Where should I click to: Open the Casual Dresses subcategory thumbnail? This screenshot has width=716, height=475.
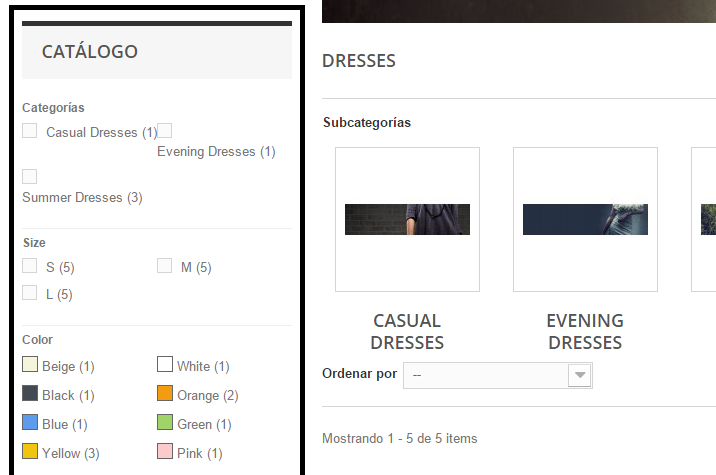(407, 219)
